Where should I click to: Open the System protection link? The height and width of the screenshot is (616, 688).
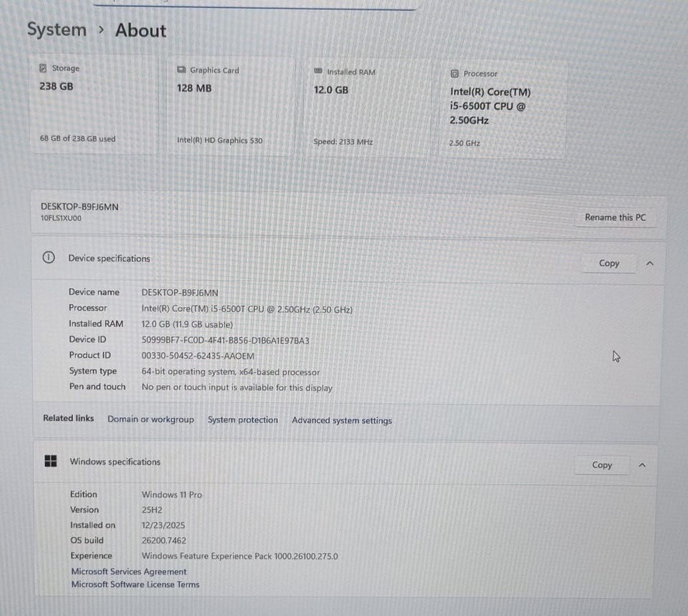[x=243, y=420]
